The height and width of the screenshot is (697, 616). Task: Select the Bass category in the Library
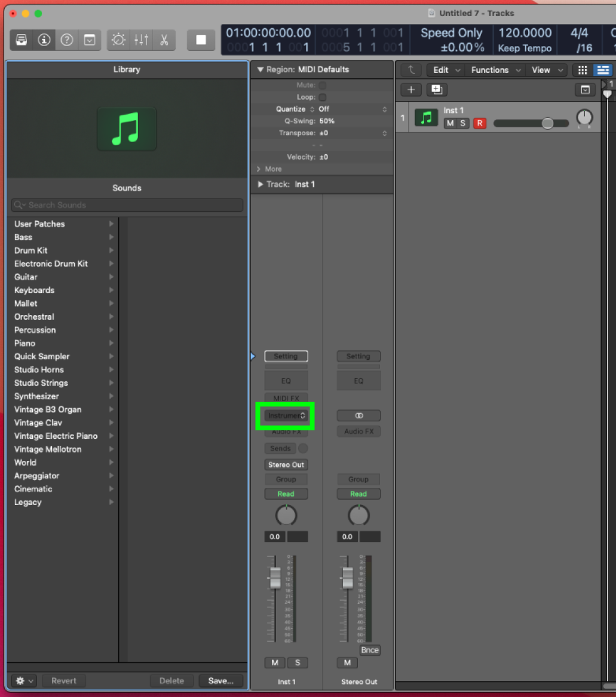[x=63, y=237]
